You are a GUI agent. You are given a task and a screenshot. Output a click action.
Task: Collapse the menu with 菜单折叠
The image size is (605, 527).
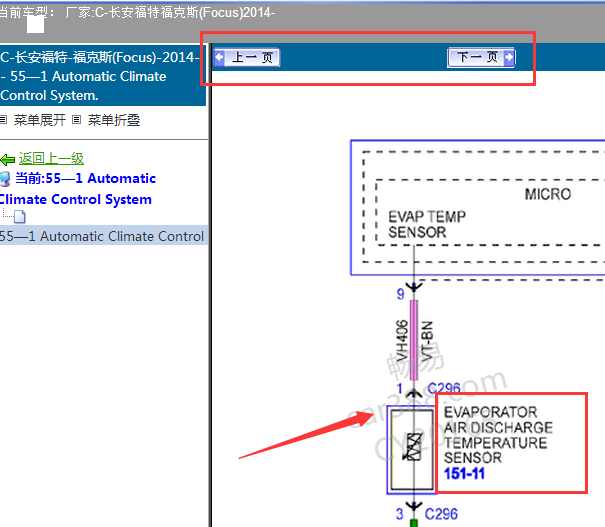[x=113, y=120]
